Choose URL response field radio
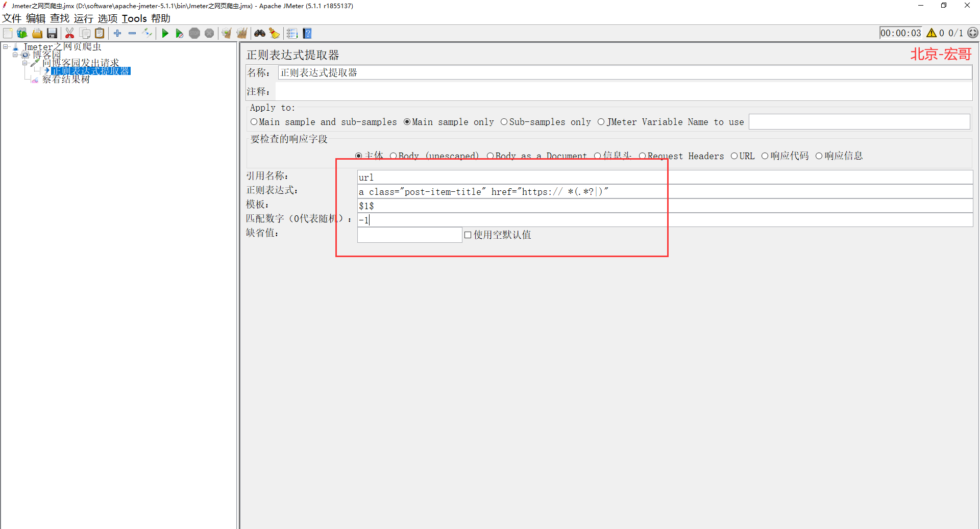 pyautogui.click(x=743, y=156)
